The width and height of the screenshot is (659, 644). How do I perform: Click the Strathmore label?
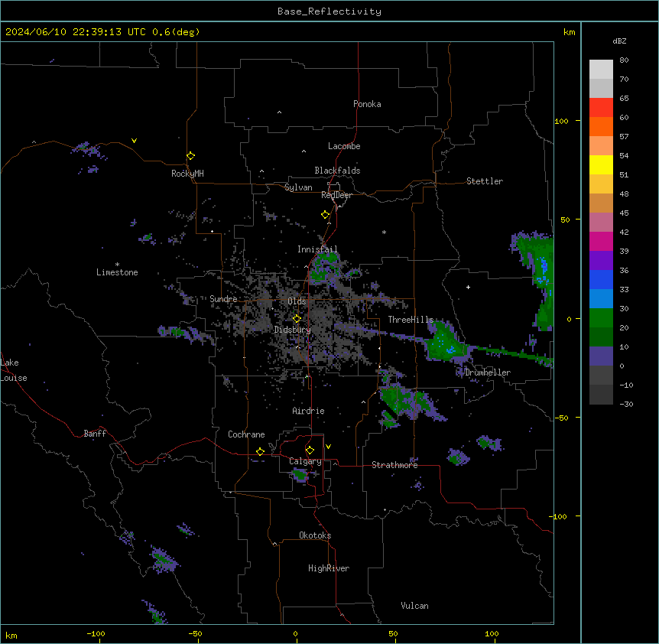(x=394, y=465)
